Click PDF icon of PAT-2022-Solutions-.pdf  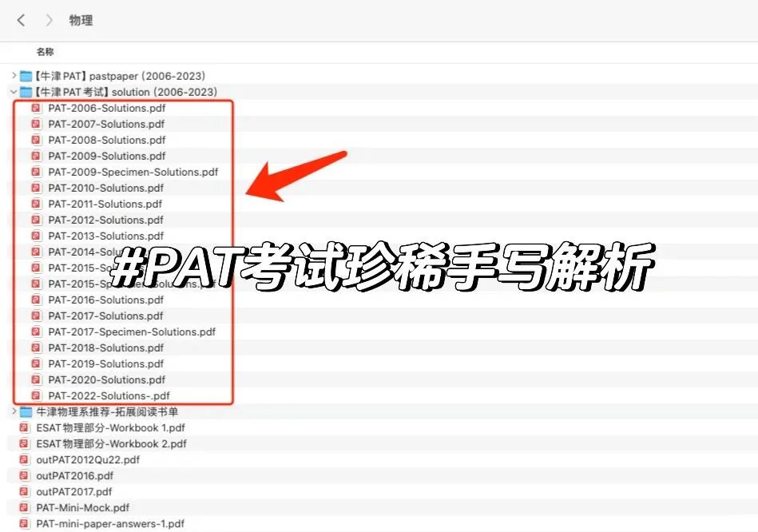click(36, 395)
